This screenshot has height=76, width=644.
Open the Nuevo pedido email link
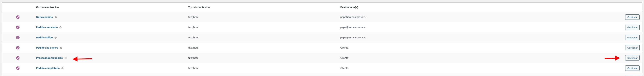[x=45, y=17]
